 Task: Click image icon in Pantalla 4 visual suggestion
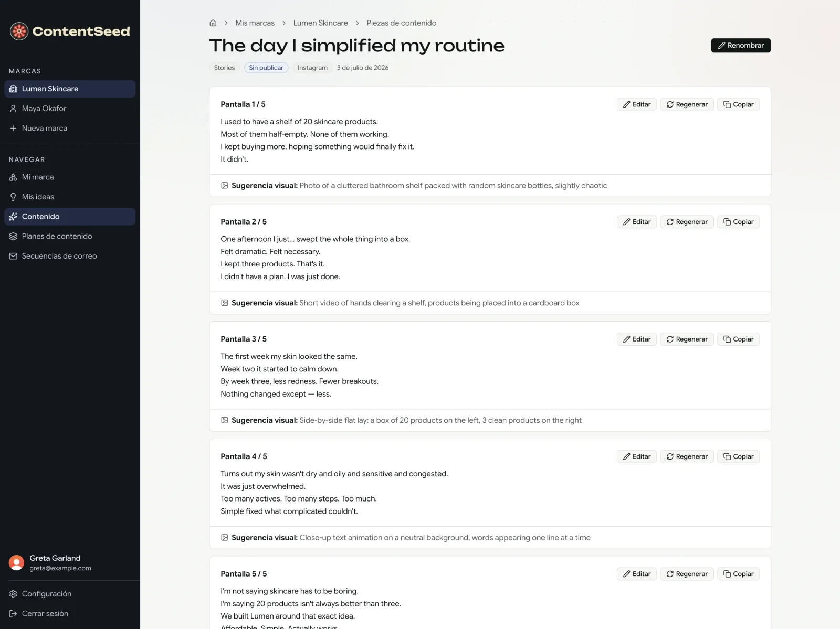click(x=225, y=538)
